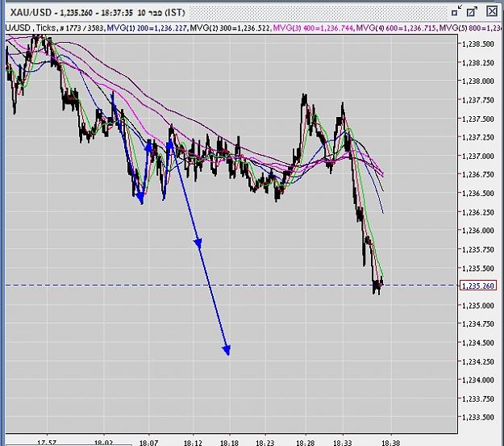This screenshot has width=504, height=446.
Task: Click the 1,234.500 price axis label
Action: click(478, 343)
